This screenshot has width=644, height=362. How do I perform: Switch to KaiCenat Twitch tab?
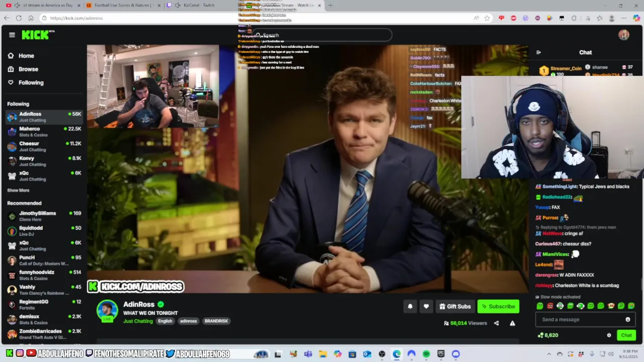tap(204, 5)
